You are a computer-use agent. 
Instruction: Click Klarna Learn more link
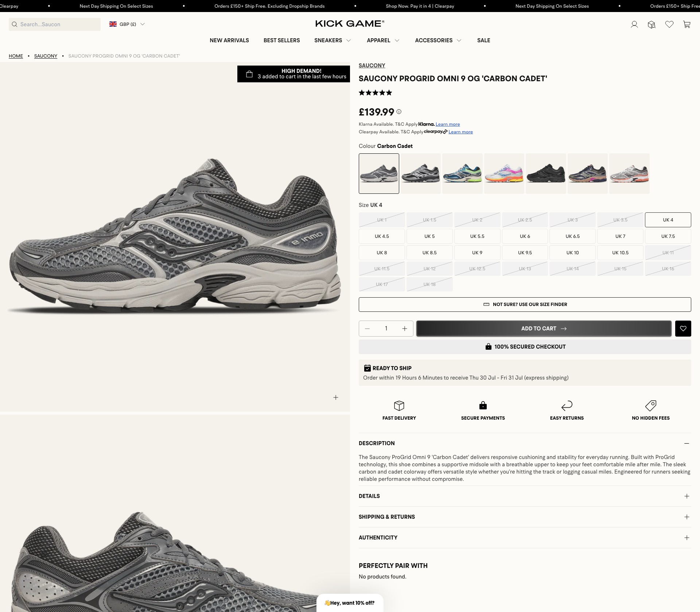coord(448,124)
